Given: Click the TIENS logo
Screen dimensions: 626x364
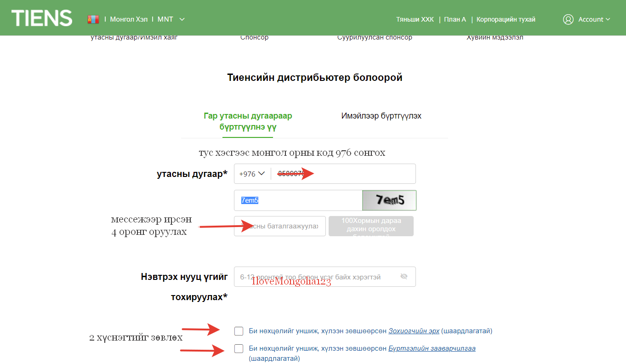Looking at the screenshot, I should pyautogui.click(x=42, y=18).
